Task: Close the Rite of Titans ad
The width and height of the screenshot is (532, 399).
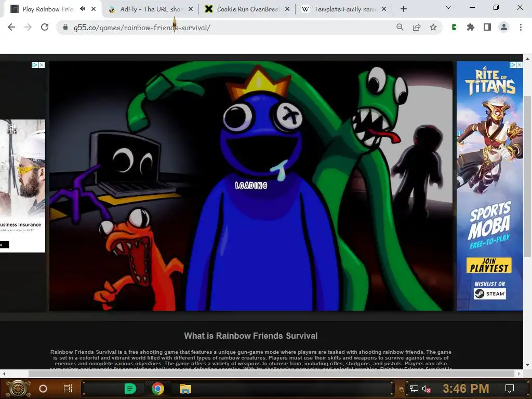Action: tap(520, 65)
